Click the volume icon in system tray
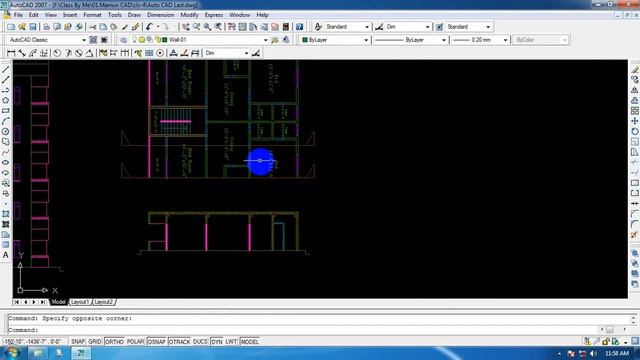Viewport: 640px width, 360px height. click(594, 353)
